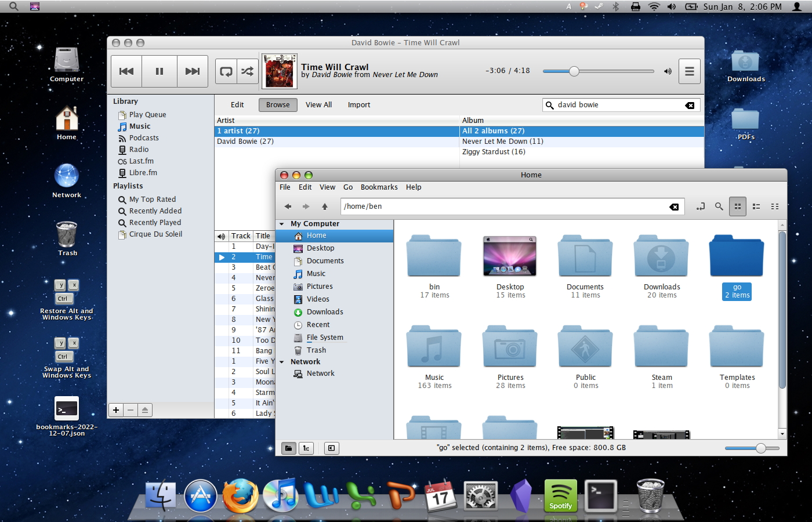Image resolution: width=812 pixels, height=522 pixels.
Task: Click the eject button below playlists
Action: tap(145, 410)
